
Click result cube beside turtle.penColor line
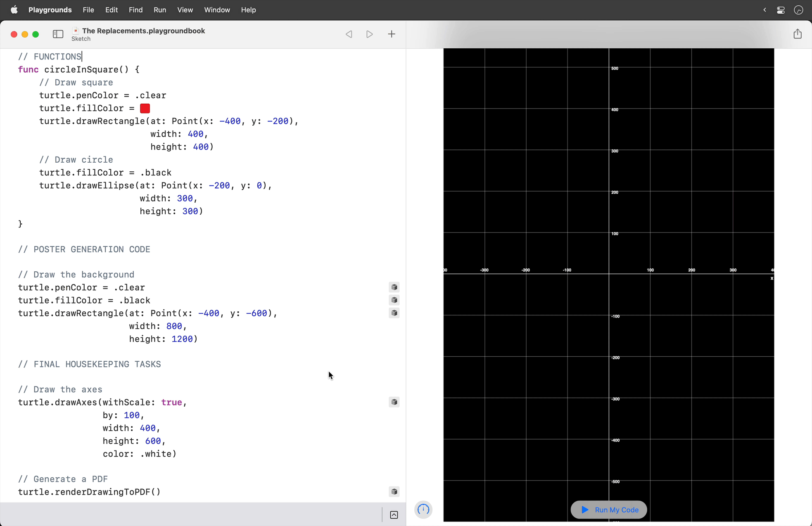point(394,287)
